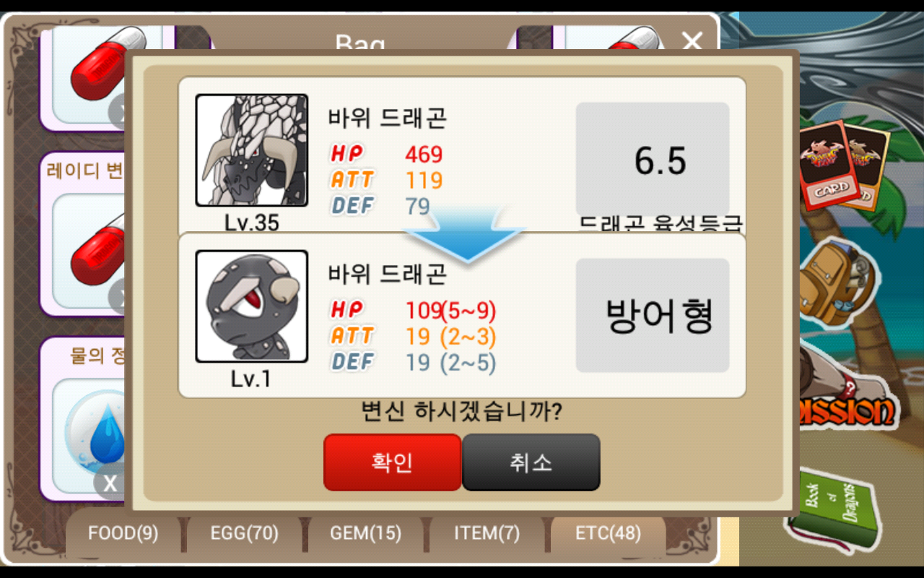Select the GEM(15) tab
The height and width of the screenshot is (578, 924).
click(365, 534)
